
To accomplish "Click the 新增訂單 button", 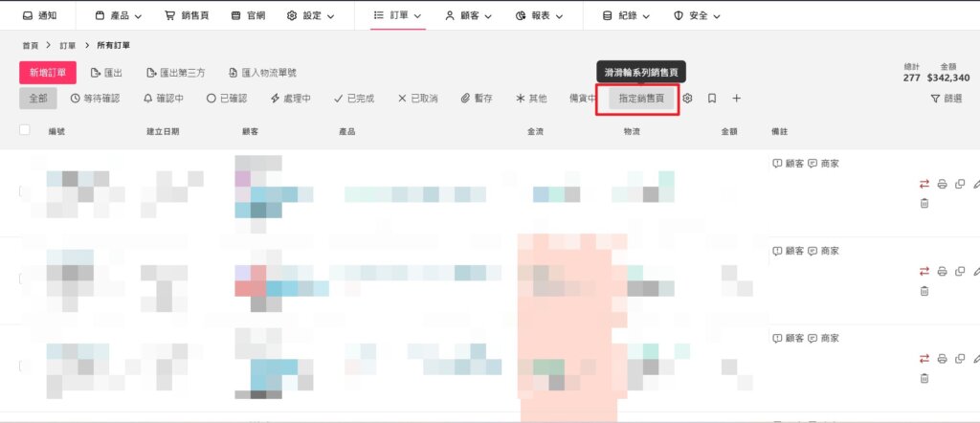I will 48,73.
